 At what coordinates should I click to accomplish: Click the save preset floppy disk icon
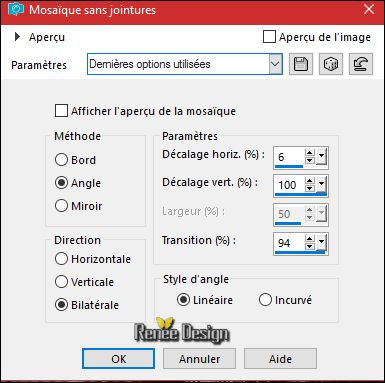point(301,64)
